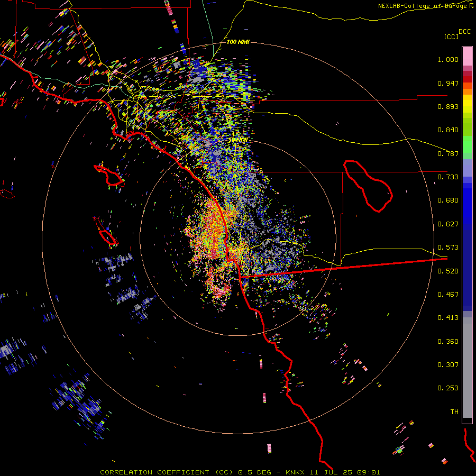Click the 1.000 value on the CC scale
This screenshot has height=476, width=476.
(x=448, y=59)
